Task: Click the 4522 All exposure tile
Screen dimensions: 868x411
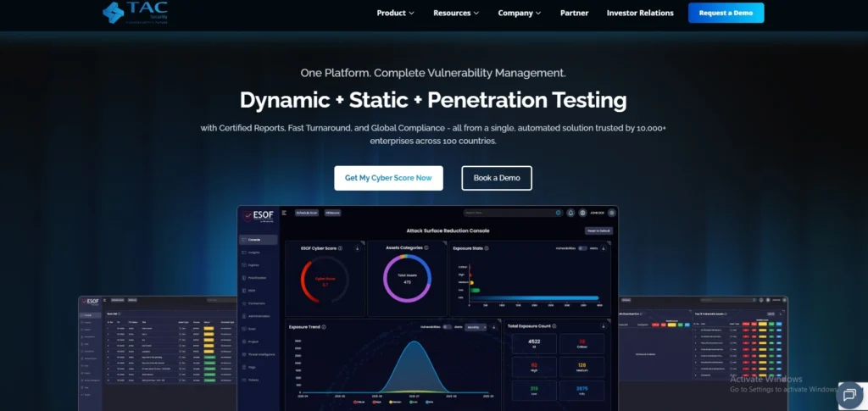Action: (534, 343)
